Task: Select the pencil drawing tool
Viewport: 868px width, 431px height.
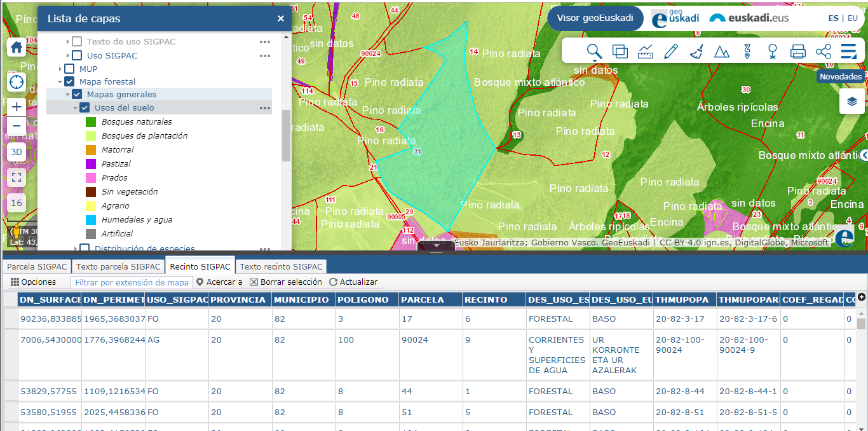Action: 671,51
